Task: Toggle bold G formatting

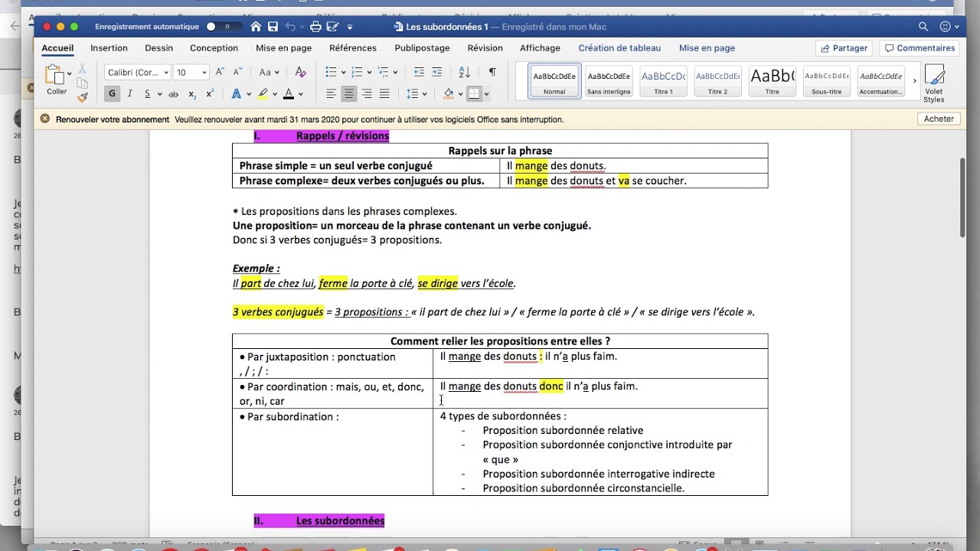Action: pos(113,94)
